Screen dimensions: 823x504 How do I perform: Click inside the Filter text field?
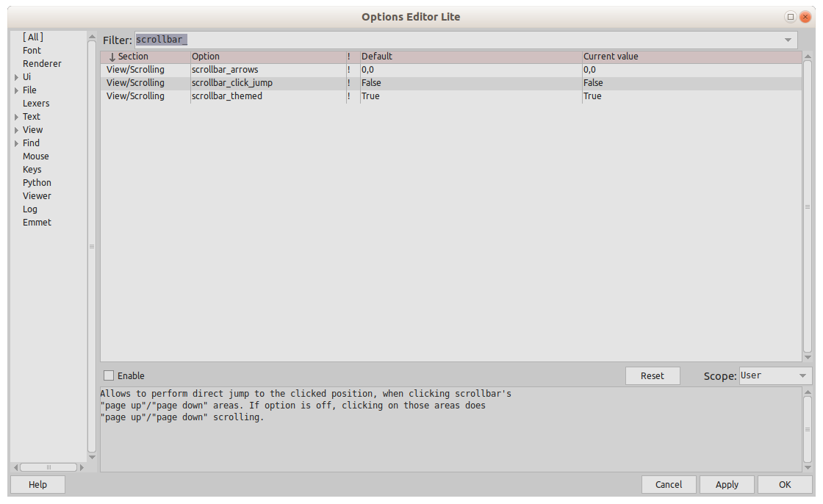(x=456, y=40)
